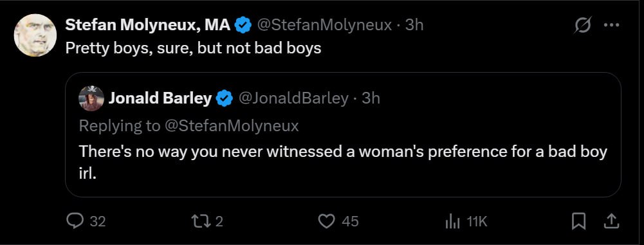Click the reply speech bubble icon
Image resolution: width=644 pixels, height=245 pixels.
pyautogui.click(x=75, y=222)
